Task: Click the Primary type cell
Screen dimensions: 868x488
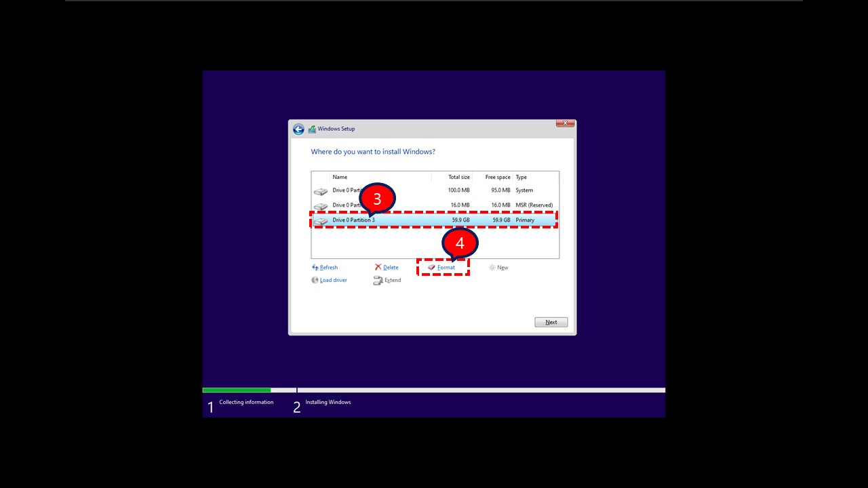Action: tap(525, 220)
